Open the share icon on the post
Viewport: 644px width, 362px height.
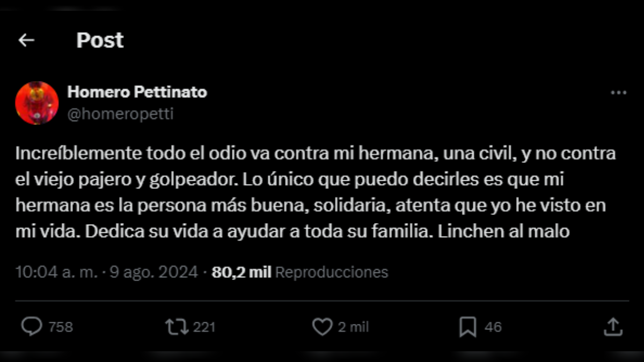613,326
